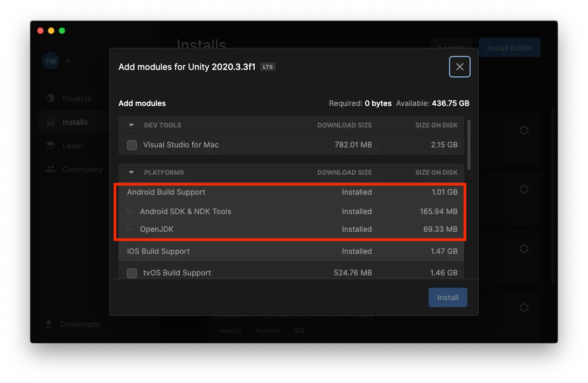
Task: Select the "iOS Build Support" row label
Action: (x=158, y=251)
